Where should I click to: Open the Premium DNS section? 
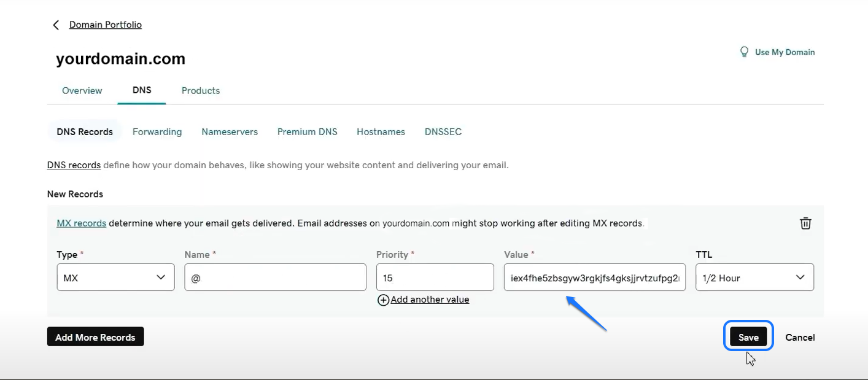(x=307, y=132)
